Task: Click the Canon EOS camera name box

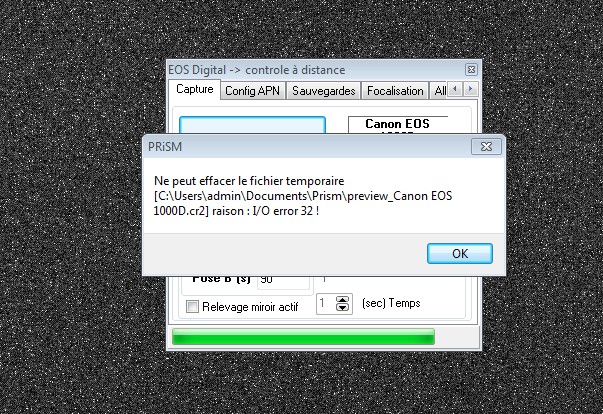Action: click(398, 125)
